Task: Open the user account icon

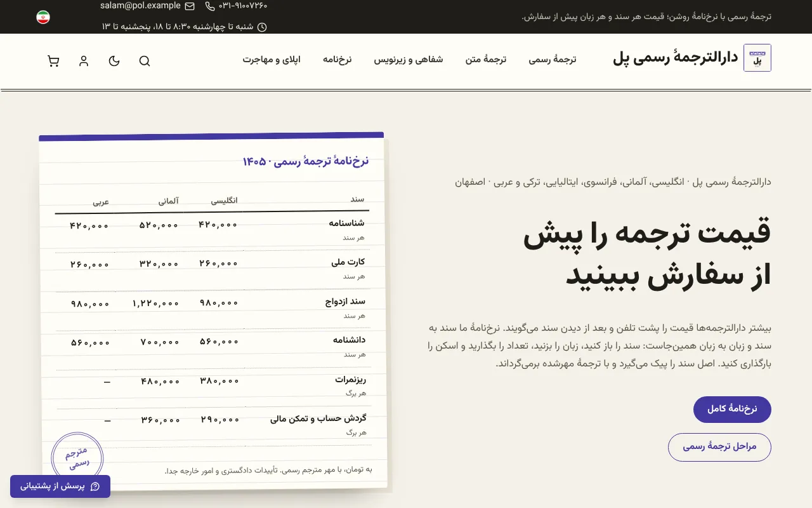Action: [84, 61]
